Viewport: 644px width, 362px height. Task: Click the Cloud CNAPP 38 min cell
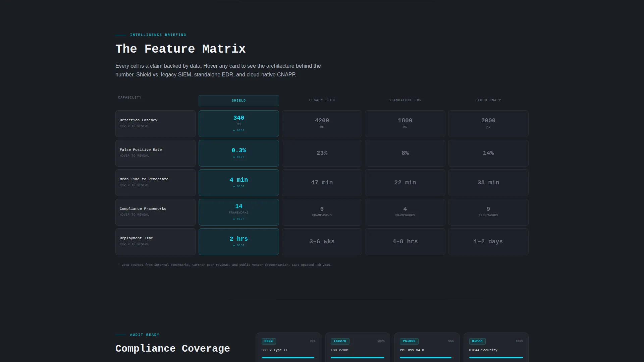tap(488, 183)
